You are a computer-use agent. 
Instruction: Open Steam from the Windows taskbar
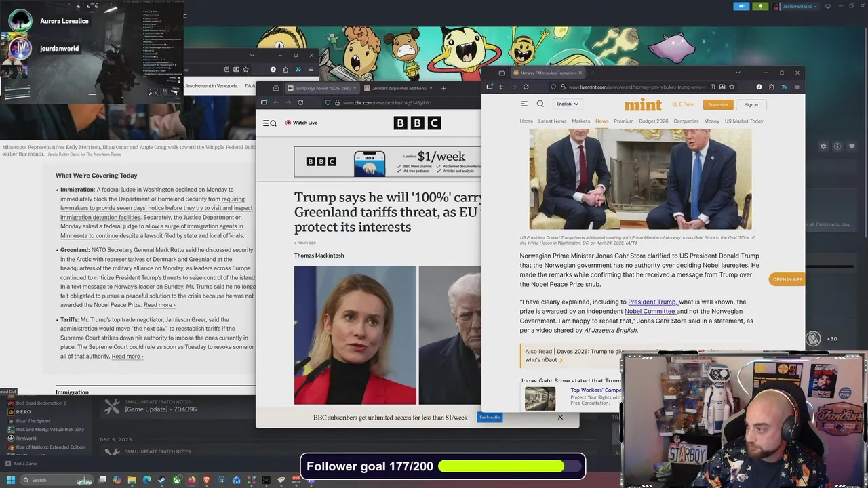pyautogui.click(x=161, y=480)
